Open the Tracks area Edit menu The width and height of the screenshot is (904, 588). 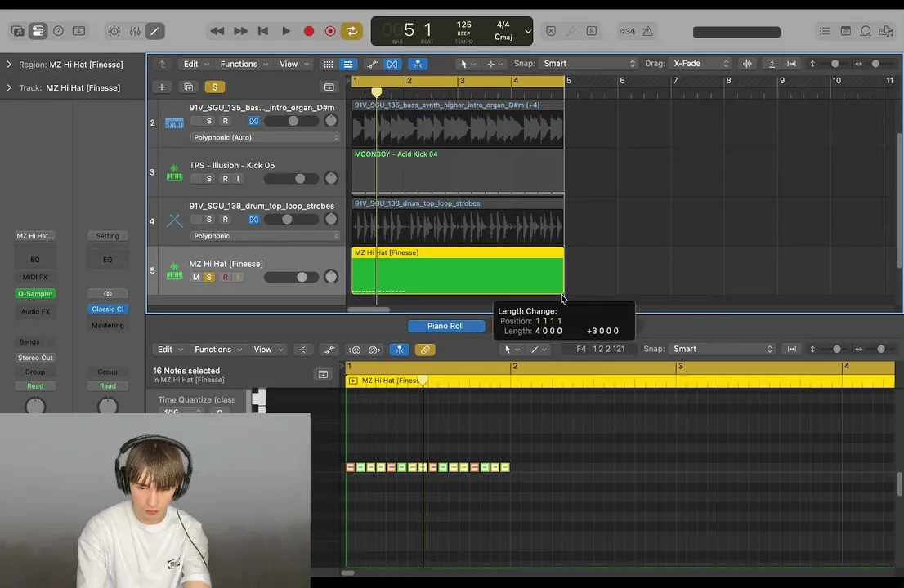[195, 64]
